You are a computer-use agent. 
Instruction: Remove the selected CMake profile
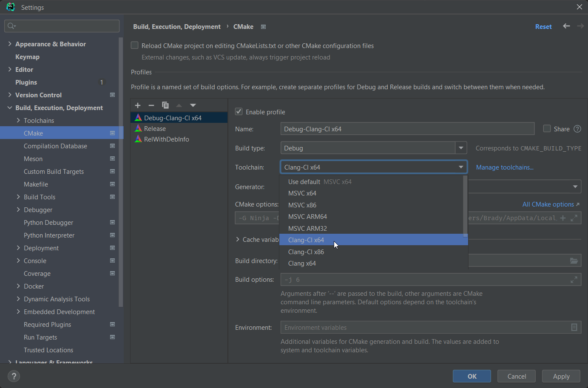151,105
